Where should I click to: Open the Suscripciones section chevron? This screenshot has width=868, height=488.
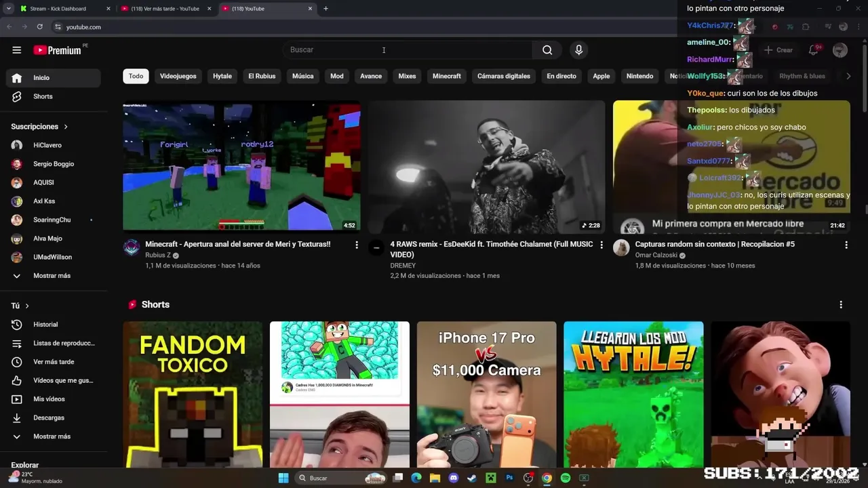(66, 127)
